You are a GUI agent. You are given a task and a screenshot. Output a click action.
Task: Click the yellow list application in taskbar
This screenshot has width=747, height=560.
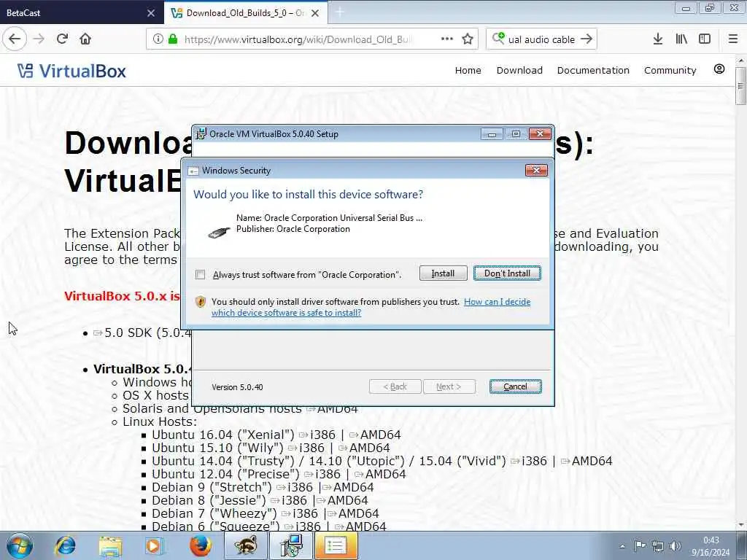[x=336, y=545]
